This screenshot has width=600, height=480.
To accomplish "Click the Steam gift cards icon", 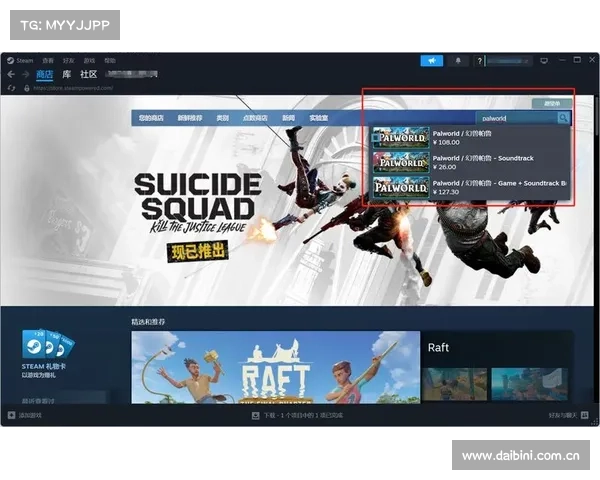I will [48, 344].
